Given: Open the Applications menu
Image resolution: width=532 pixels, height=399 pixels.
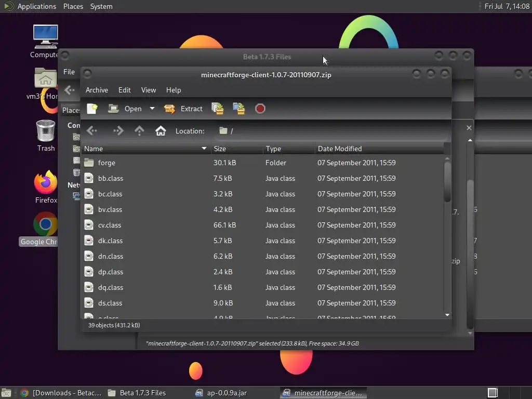Looking at the screenshot, I should click(30, 6).
